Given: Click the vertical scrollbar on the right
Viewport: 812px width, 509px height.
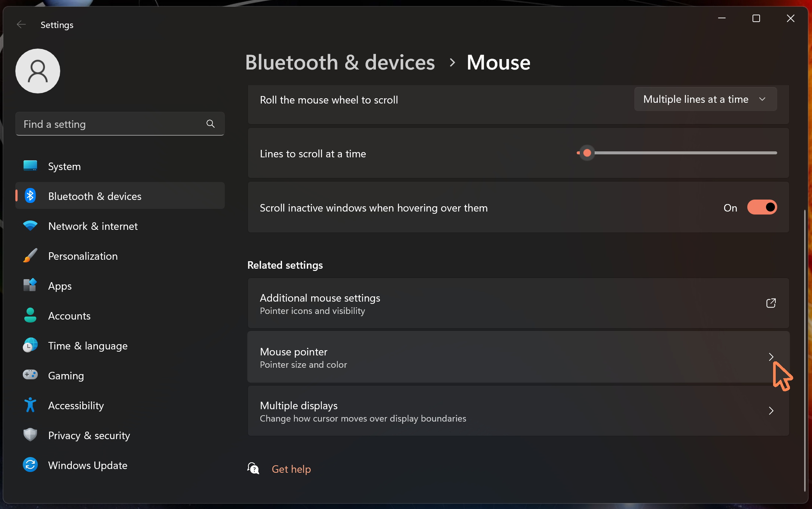Looking at the screenshot, I should [805, 351].
